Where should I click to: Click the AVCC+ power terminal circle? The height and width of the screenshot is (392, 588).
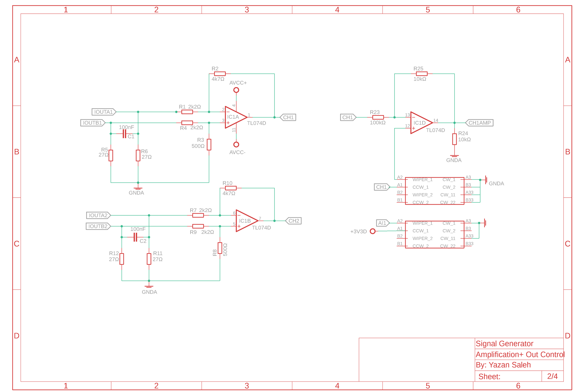point(236,91)
